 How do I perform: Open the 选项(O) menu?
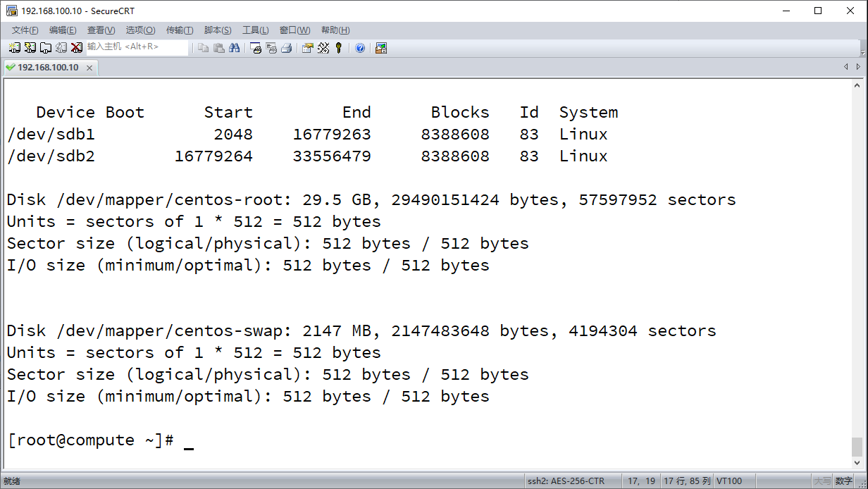[x=140, y=30]
